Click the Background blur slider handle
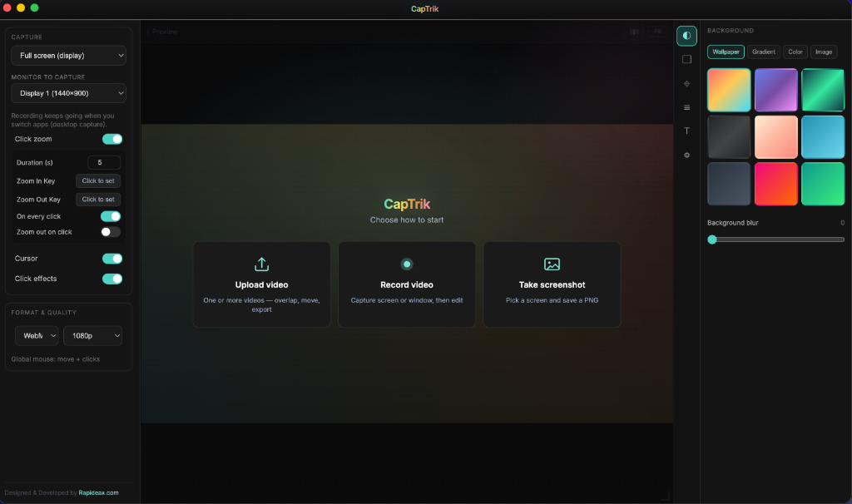This screenshot has height=504, width=852. 712,240
